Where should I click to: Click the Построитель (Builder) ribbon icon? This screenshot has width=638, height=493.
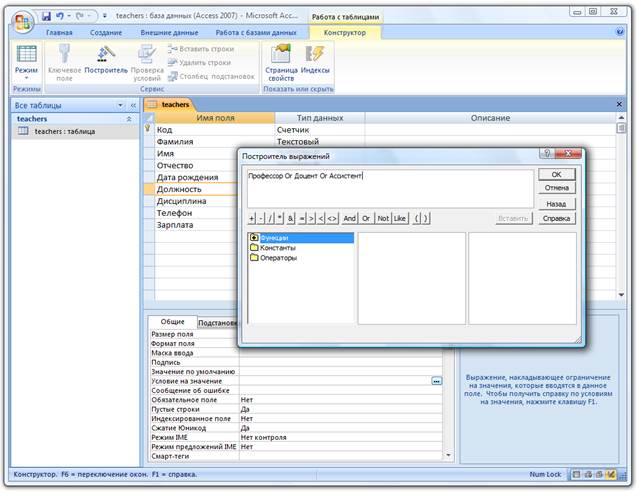coord(106,55)
